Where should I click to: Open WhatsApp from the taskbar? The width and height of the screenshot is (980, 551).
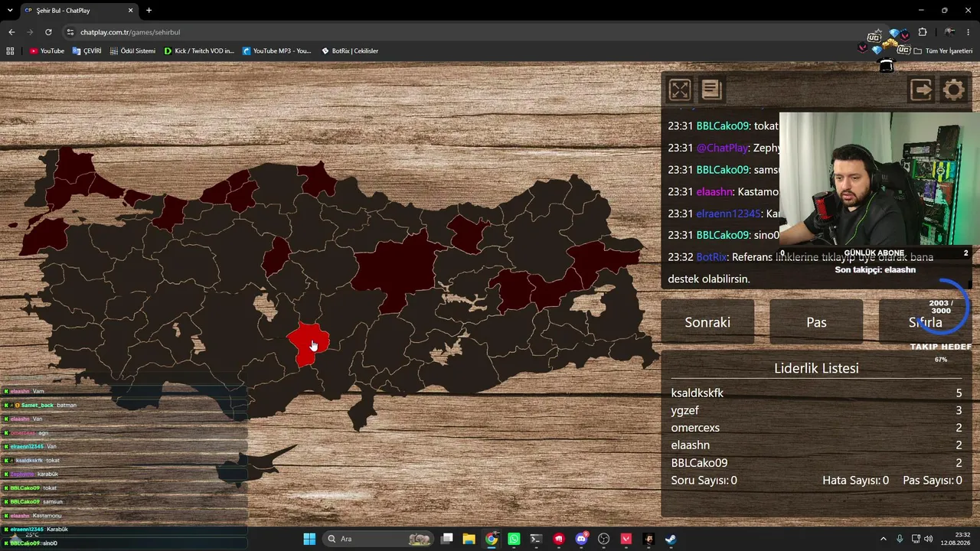pyautogui.click(x=514, y=539)
